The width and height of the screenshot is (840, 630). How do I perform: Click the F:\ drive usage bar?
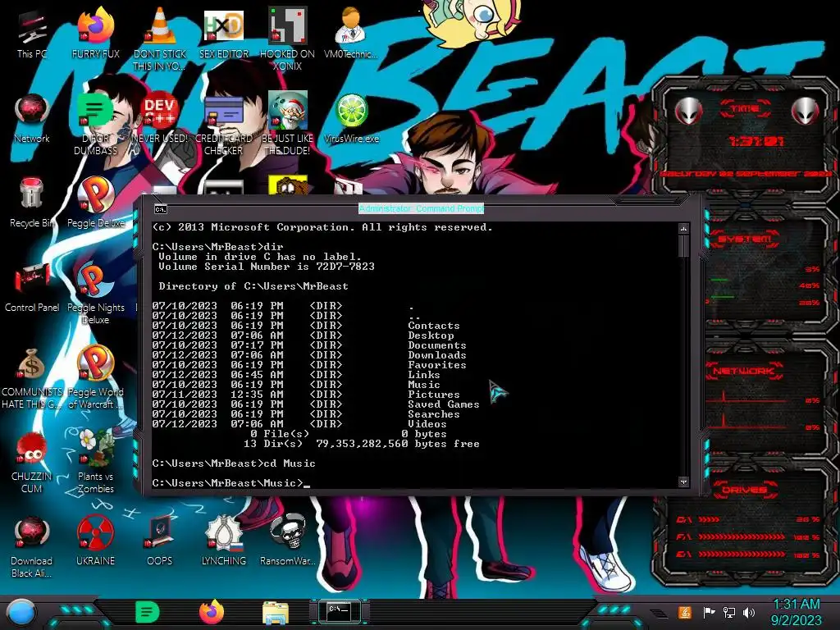pos(748,536)
